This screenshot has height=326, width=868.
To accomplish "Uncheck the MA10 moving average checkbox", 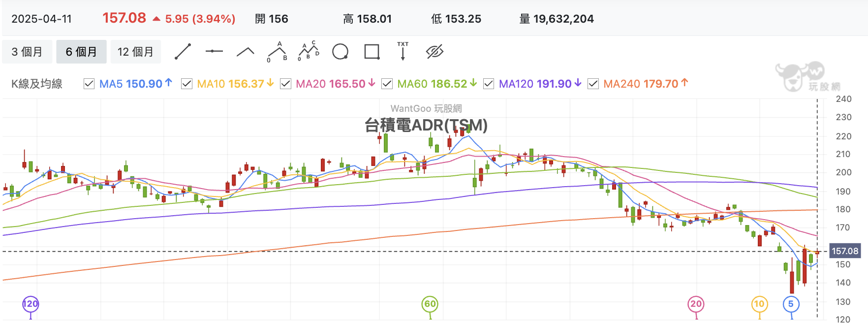I will click(186, 84).
